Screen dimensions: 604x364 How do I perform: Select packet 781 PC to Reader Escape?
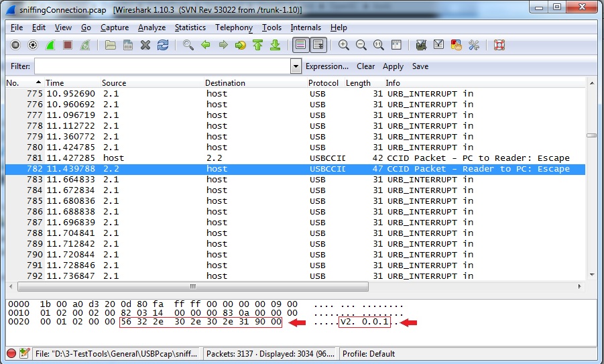click(x=295, y=158)
